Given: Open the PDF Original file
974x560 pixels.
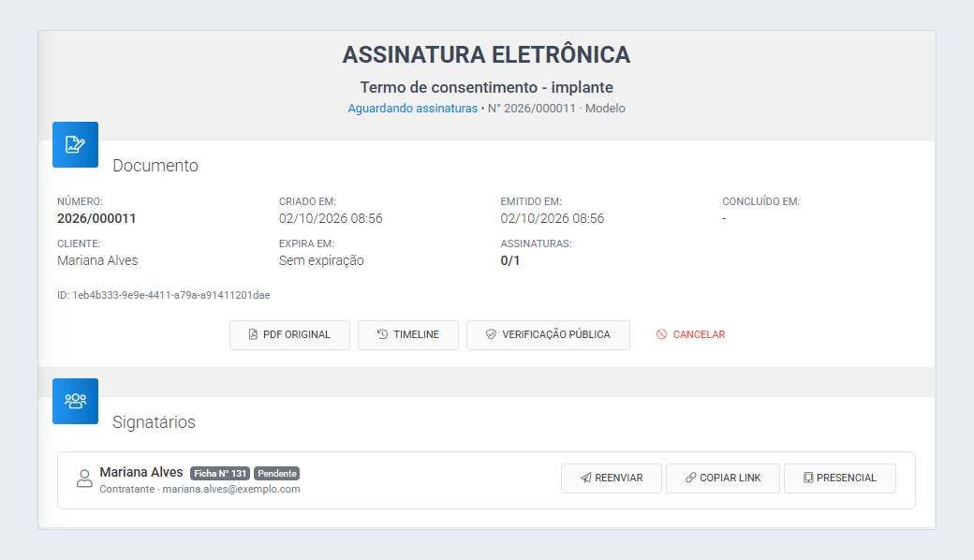Looking at the screenshot, I should pos(289,334).
